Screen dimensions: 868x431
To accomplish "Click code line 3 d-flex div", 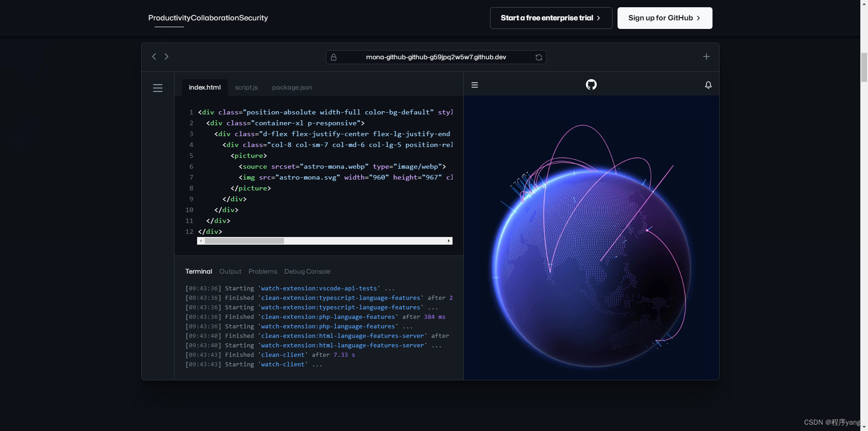I will coord(332,134).
